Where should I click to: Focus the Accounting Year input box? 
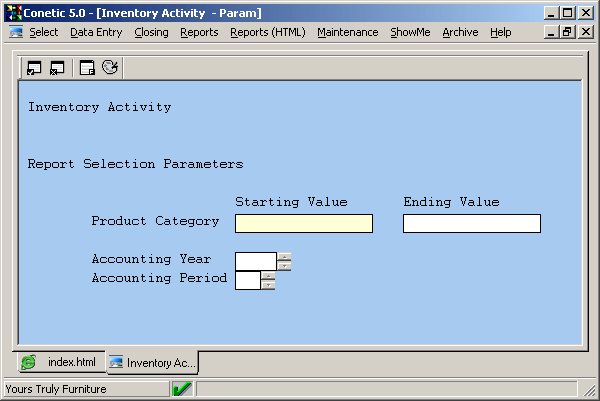click(x=255, y=261)
